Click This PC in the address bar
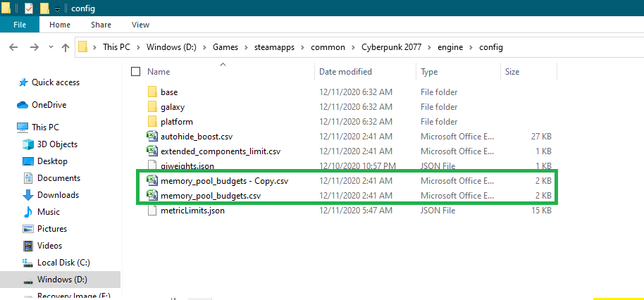This screenshot has height=300, width=644. [116, 47]
